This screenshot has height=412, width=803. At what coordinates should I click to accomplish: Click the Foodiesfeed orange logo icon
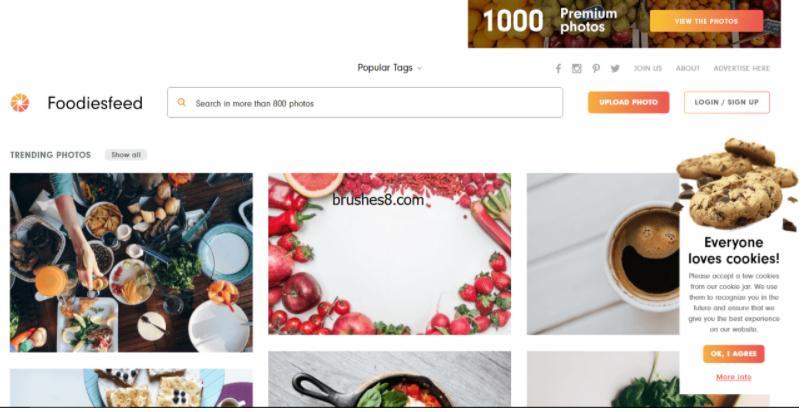point(20,102)
